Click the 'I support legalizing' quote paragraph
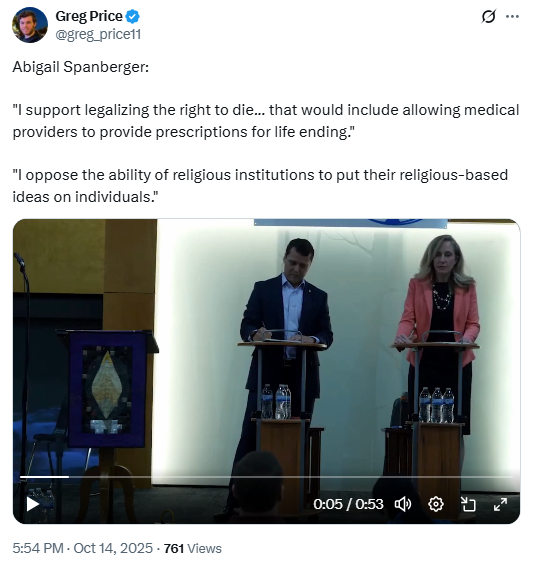The height and width of the screenshot is (562, 536). [266, 121]
